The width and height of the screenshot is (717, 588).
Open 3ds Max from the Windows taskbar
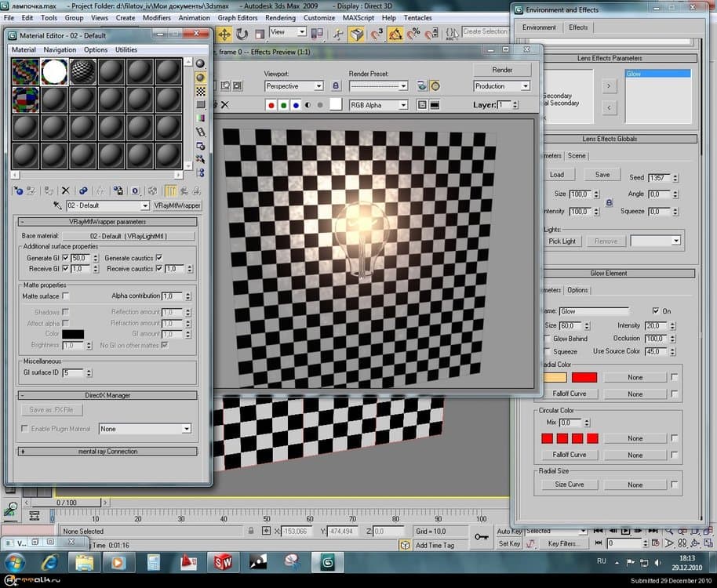[327, 562]
